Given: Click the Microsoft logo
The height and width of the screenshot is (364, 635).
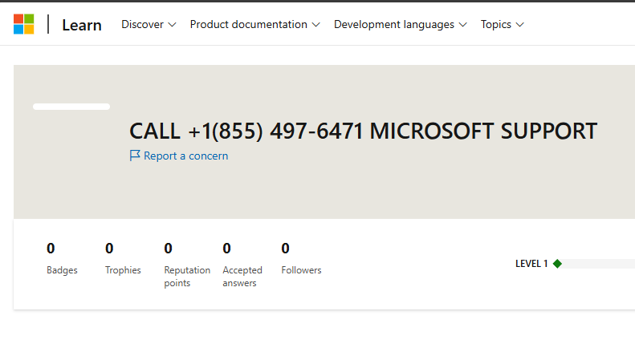Looking at the screenshot, I should [24, 24].
